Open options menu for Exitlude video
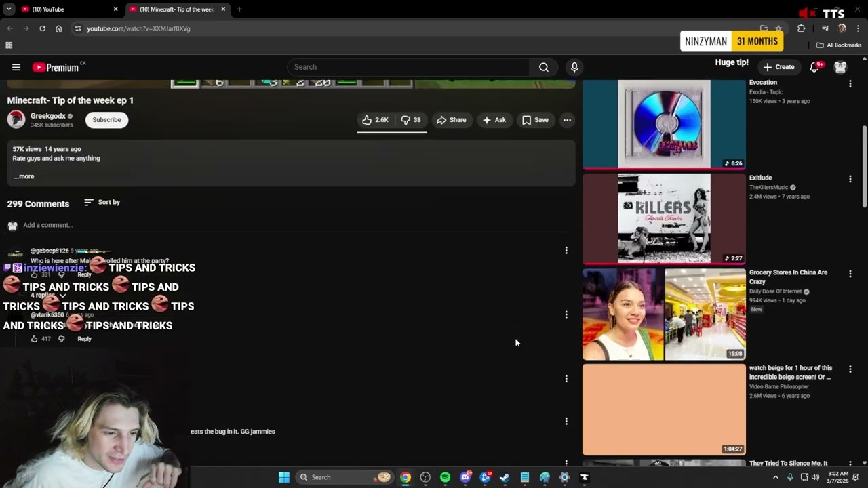The width and height of the screenshot is (868, 488). (850, 179)
